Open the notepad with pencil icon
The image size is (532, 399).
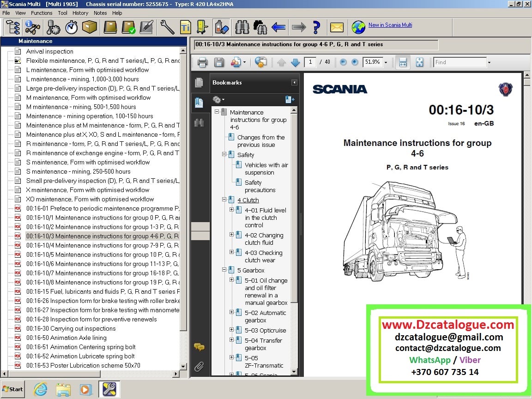(146, 27)
